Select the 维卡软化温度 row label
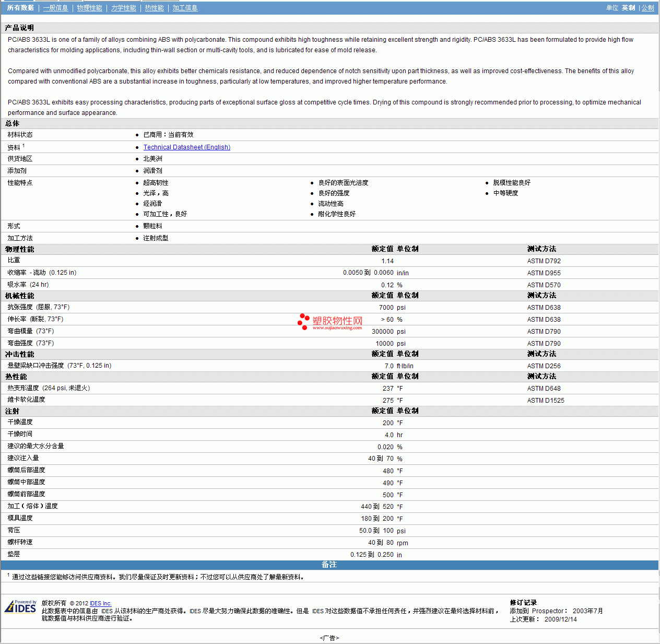660x644 pixels. click(26, 400)
